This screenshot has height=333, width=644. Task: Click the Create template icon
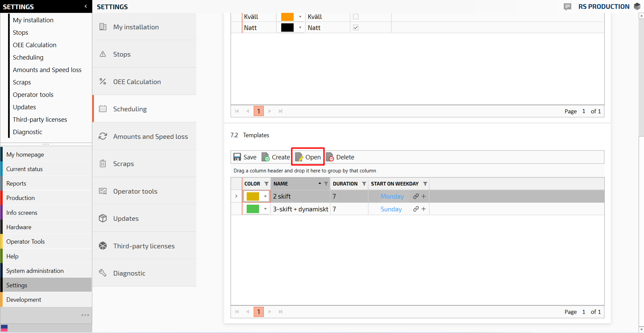pos(266,157)
